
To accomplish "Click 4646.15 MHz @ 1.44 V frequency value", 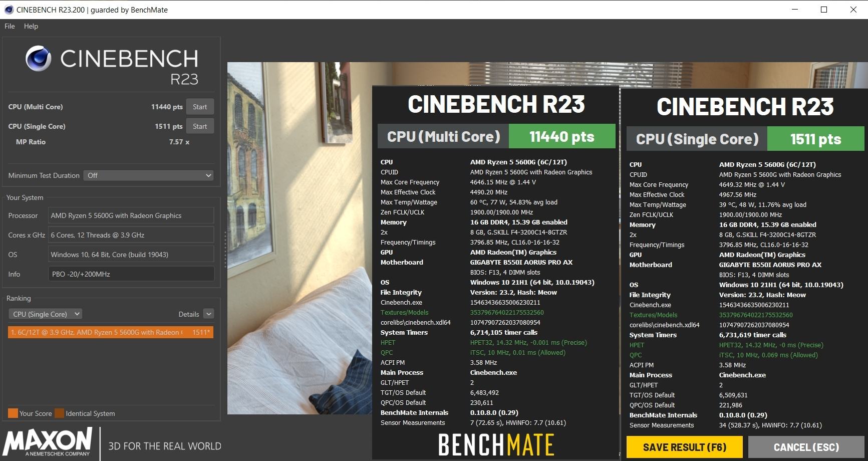I will point(503,182).
